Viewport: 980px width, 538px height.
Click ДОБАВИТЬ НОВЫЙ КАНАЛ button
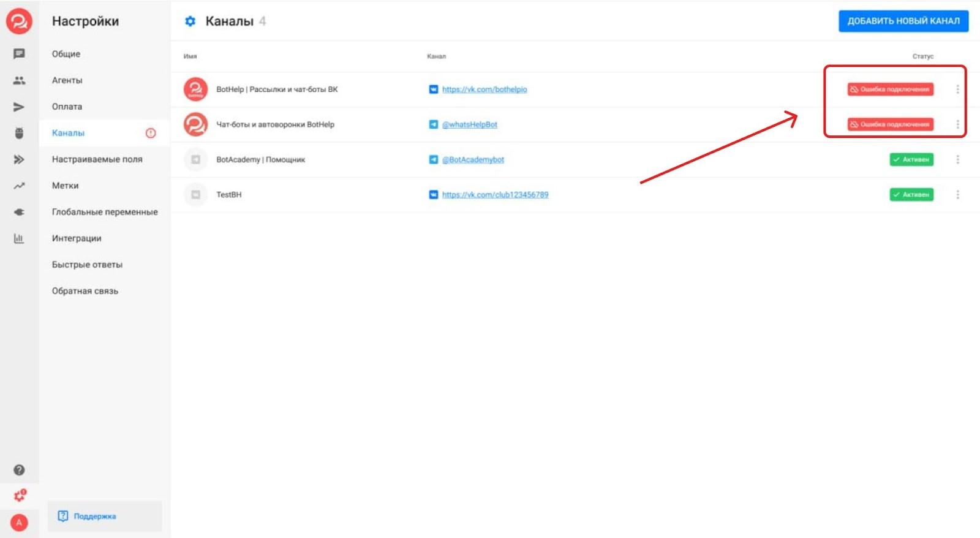point(903,21)
